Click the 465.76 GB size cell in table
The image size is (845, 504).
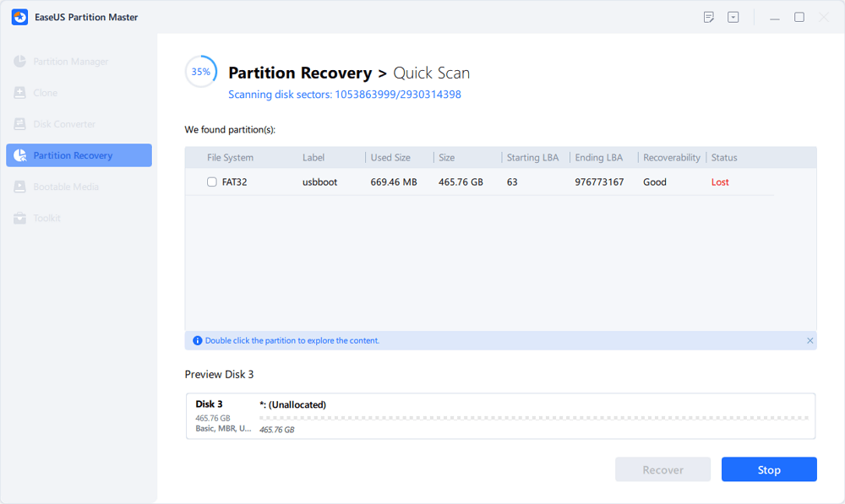click(x=461, y=182)
